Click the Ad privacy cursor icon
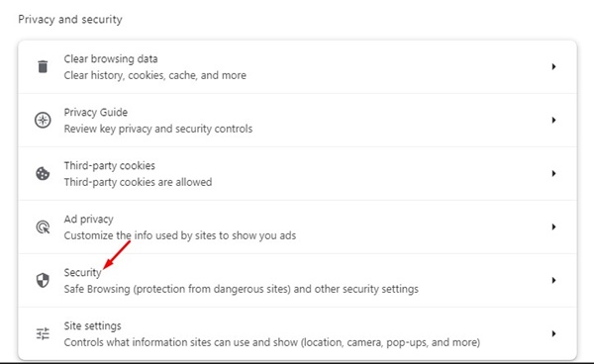Viewport: 594px width, 364px height. [x=43, y=227]
